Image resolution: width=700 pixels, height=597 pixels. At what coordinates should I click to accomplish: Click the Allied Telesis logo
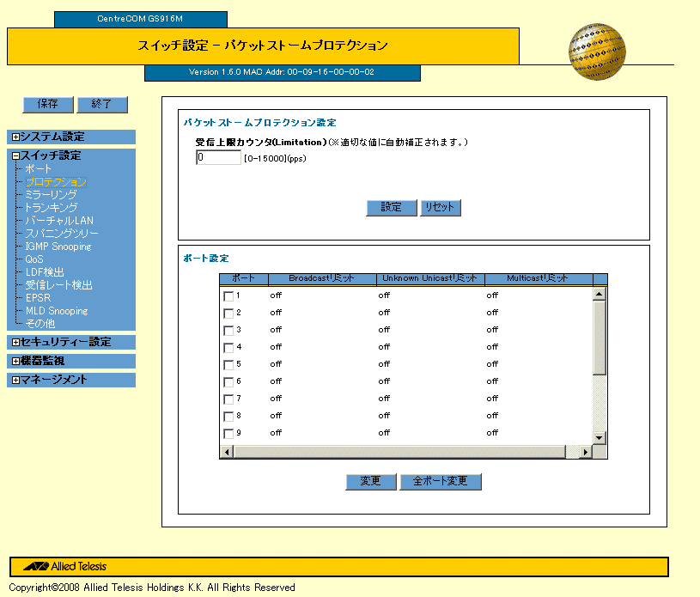pyautogui.click(x=65, y=566)
